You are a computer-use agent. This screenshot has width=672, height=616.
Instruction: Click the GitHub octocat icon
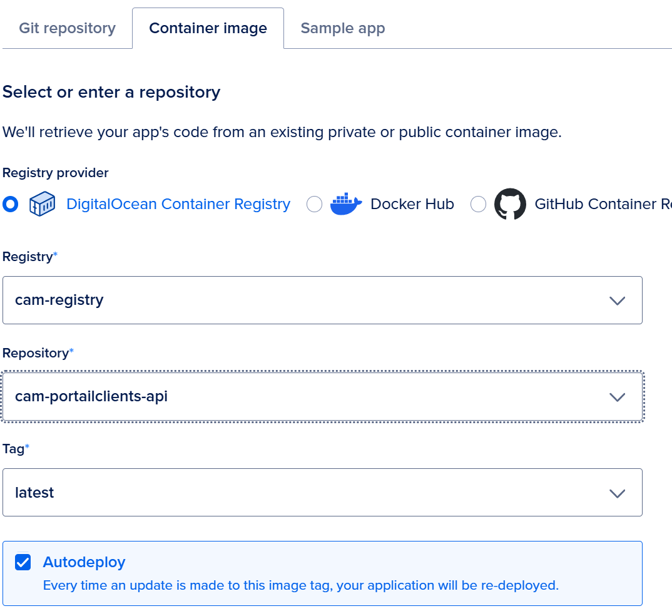click(510, 204)
